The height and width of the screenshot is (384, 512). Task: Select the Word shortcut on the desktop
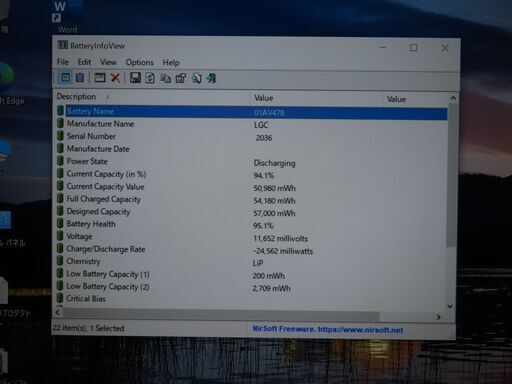66,16
